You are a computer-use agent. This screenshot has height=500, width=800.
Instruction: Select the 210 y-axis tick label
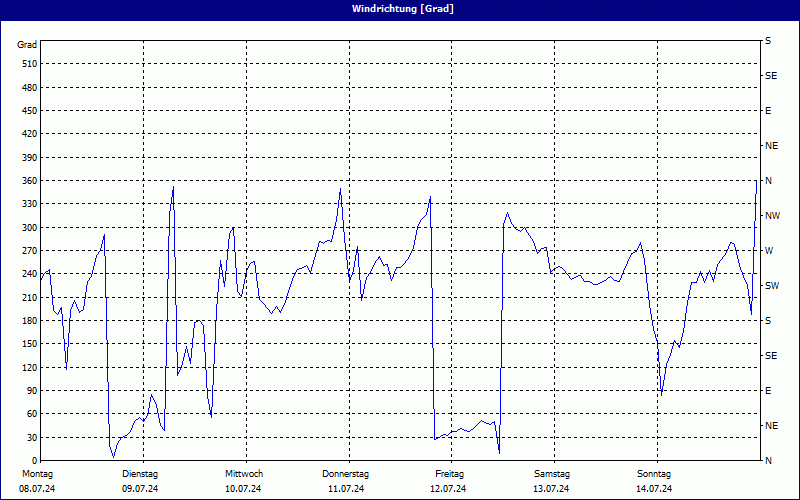[30, 297]
